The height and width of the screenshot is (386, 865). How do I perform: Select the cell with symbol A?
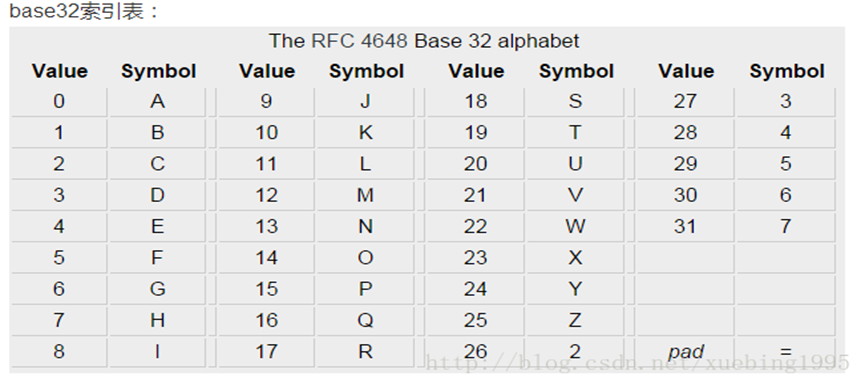(158, 101)
